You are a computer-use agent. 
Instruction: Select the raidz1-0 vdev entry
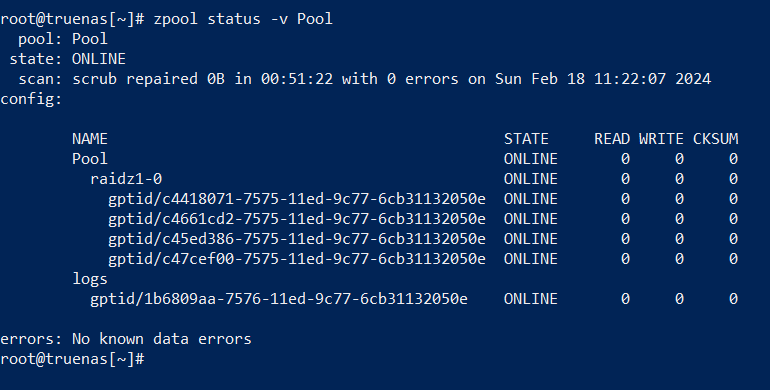tap(126, 179)
